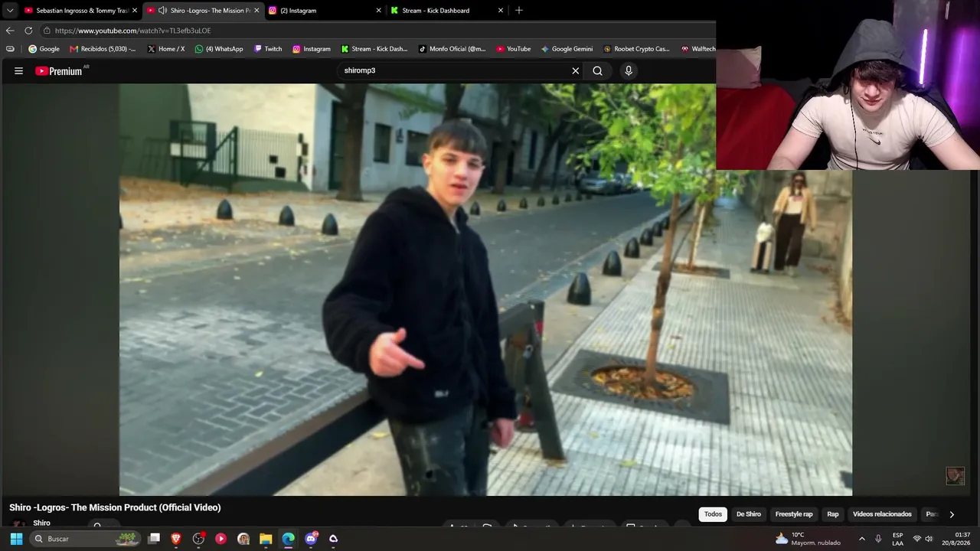Image resolution: width=980 pixels, height=551 pixels.
Task: Switch to Sebastian Ingrosso & Tommy Trash tab
Action: coord(80,11)
